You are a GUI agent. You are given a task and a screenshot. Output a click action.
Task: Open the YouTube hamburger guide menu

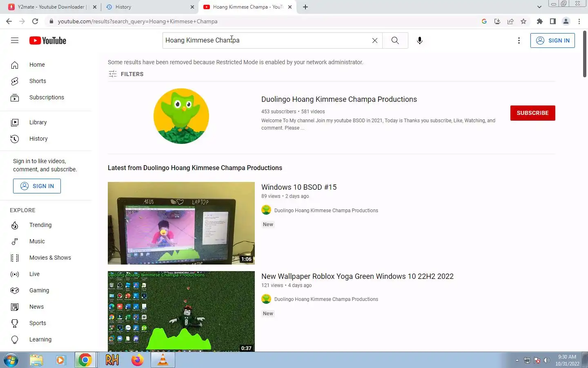pos(15,40)
